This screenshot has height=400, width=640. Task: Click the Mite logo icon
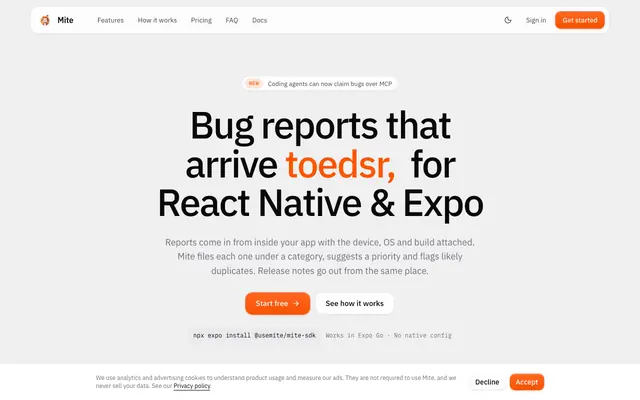(45, 20)
